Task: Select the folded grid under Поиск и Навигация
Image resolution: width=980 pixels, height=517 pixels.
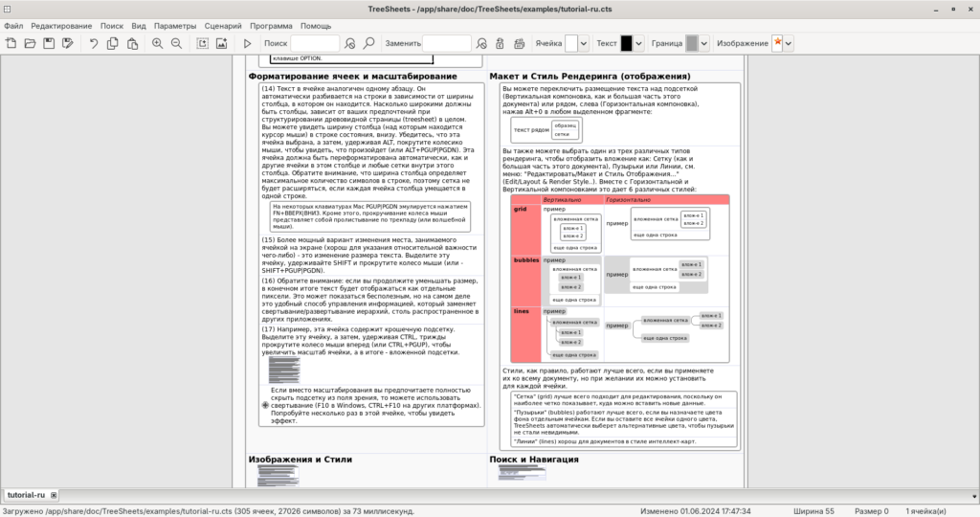Action: 522,473
